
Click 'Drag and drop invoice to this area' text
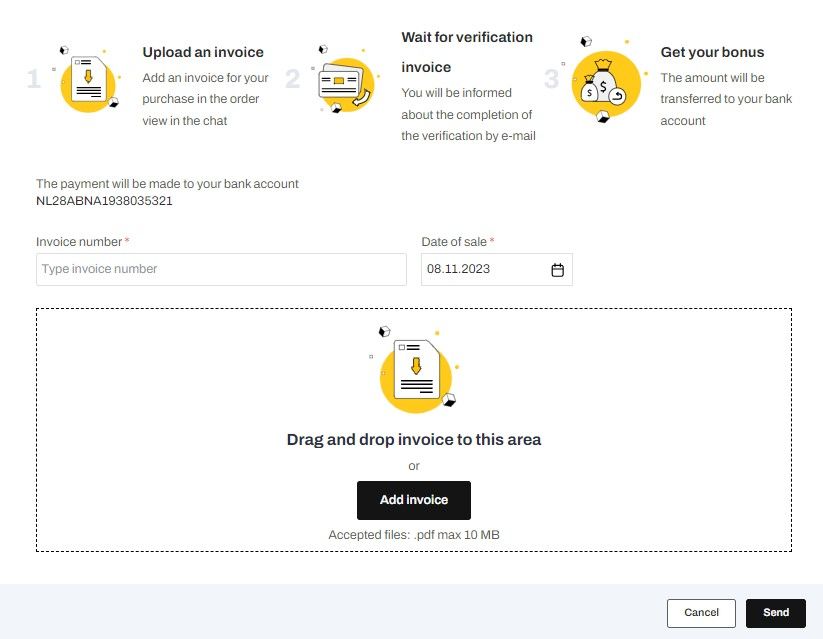[414, 439]
